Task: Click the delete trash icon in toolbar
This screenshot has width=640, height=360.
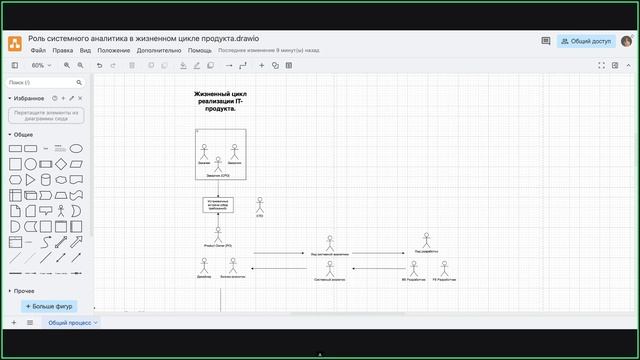Action: [132, 65]
